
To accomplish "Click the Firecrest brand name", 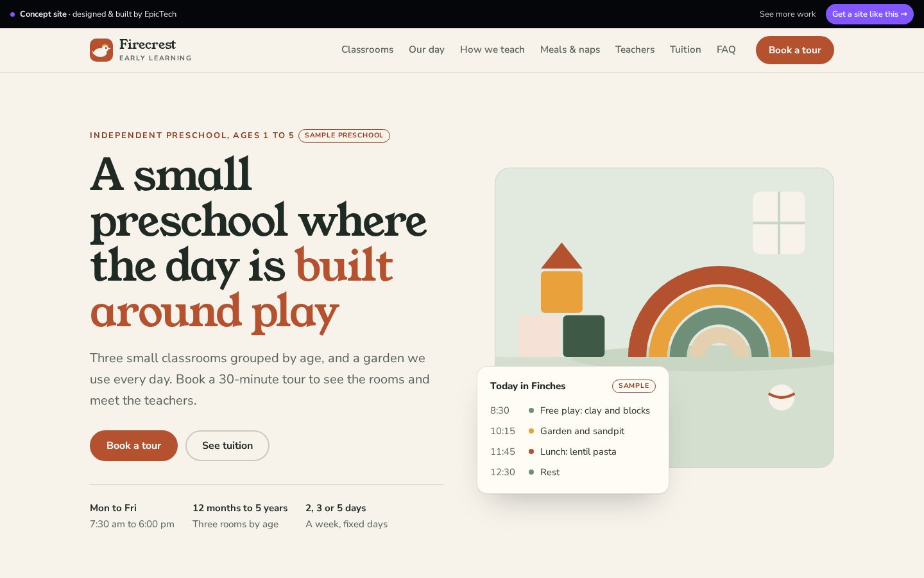I will (x=148, y=44).
